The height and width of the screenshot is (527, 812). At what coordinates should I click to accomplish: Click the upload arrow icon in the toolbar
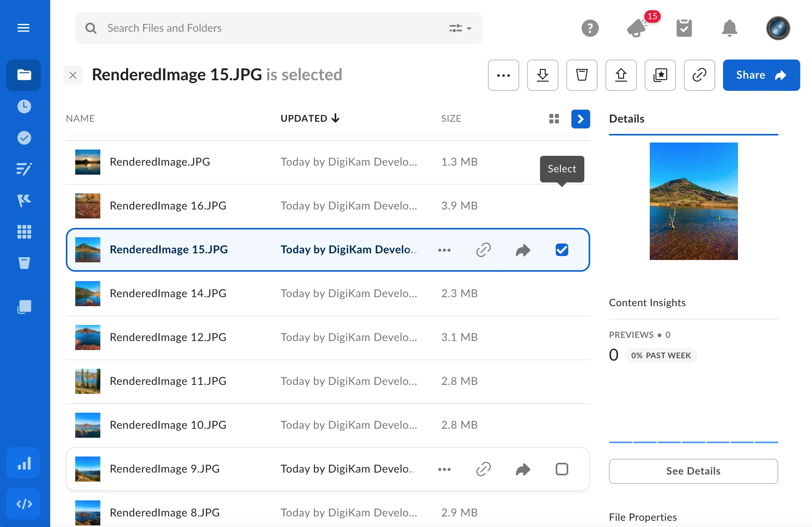(621, 75)
